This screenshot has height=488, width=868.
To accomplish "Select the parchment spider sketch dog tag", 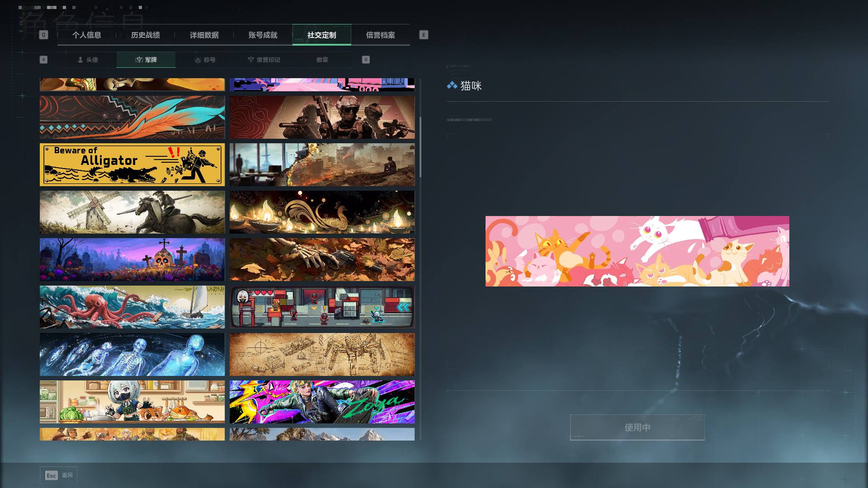I will (x=322, y=354).
